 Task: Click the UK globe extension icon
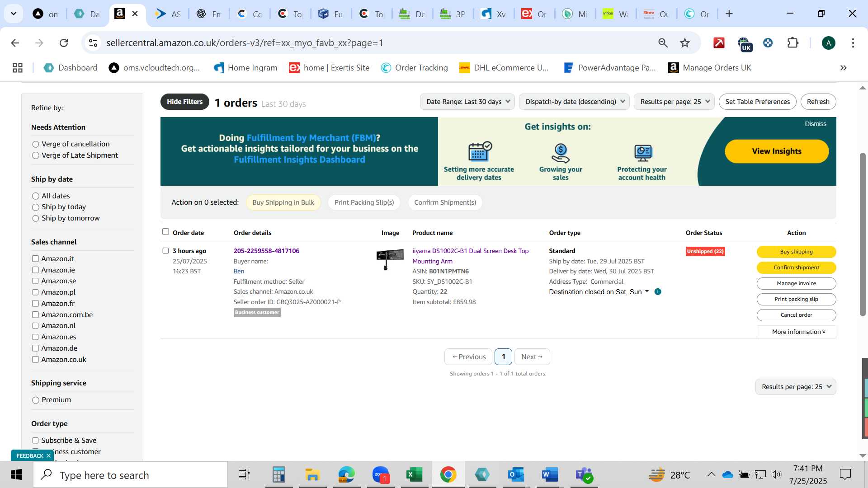pos(744,44)
